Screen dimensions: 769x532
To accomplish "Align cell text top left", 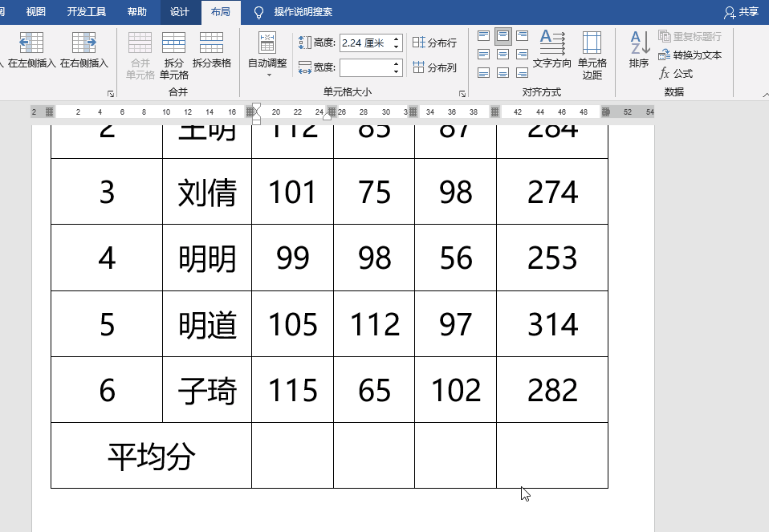I will 483,36.
